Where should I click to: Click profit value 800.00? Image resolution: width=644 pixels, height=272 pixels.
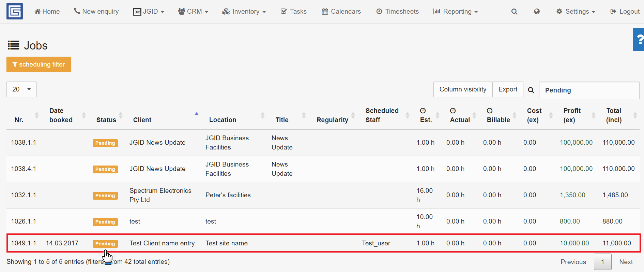570,221
